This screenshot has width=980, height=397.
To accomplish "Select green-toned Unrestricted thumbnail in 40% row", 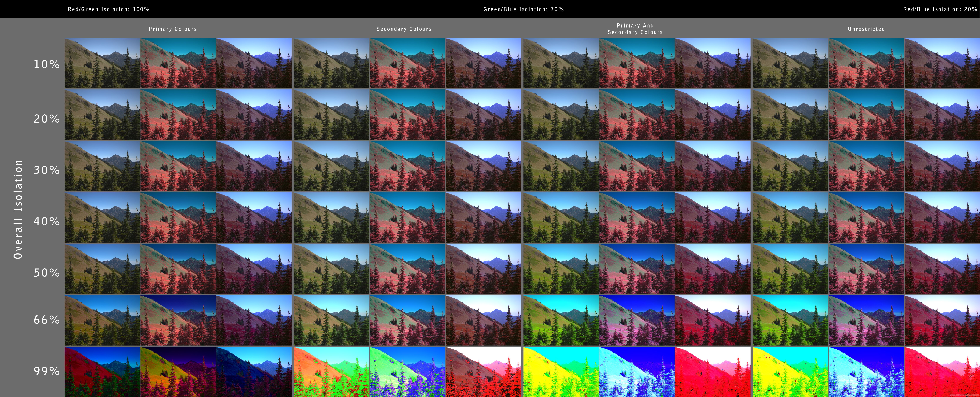I will click(x=791, y=217).
